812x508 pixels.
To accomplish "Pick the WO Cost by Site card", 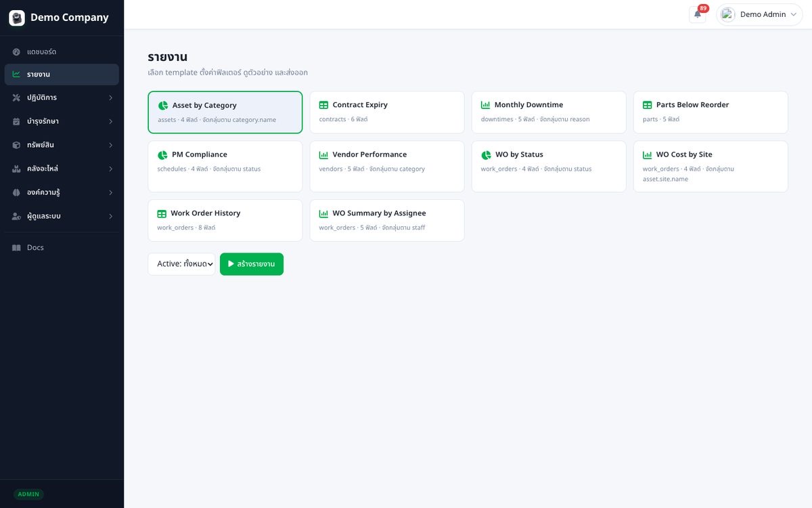I will point(710,167).
